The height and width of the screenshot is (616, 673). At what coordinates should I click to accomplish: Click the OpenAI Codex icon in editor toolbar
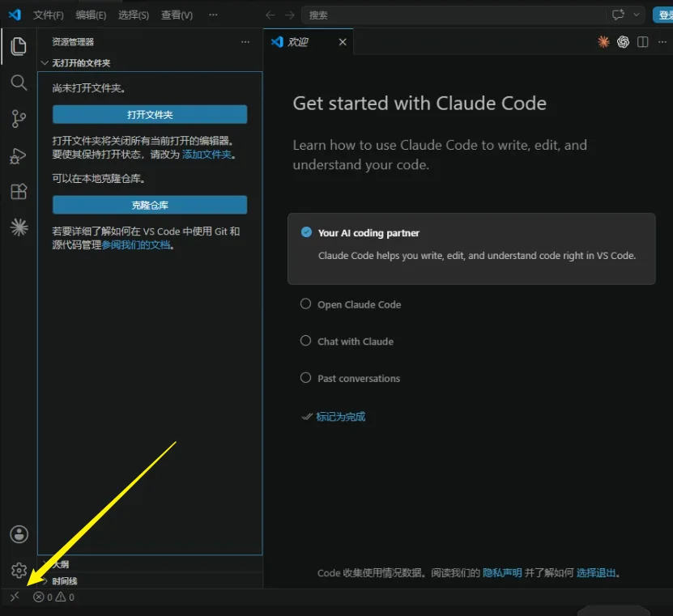[624, 41]
